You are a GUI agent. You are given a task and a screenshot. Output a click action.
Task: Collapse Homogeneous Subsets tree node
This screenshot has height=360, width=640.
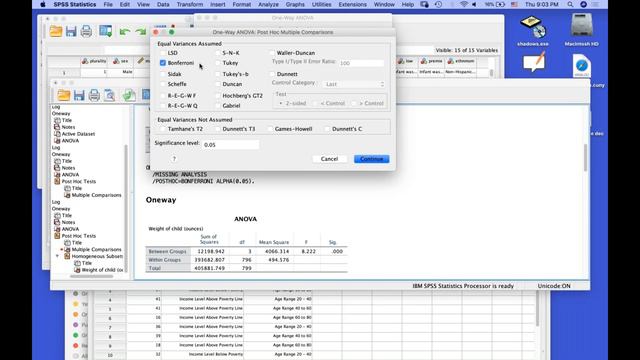pos(58,256)
